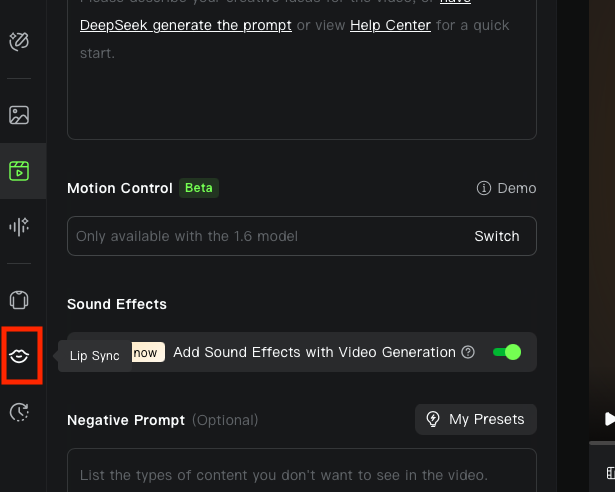The width and height of the screenshot is (615, 492).
Task: Click inside the creative prompt text area
Action: pos(302,69)
